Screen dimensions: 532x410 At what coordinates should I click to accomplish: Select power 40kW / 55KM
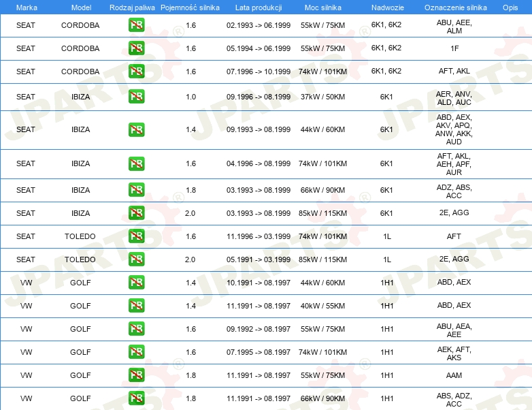point(322,306)
